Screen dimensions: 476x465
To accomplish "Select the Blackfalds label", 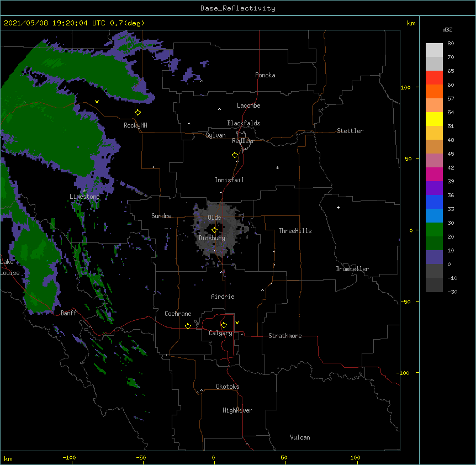I will 244,123.
